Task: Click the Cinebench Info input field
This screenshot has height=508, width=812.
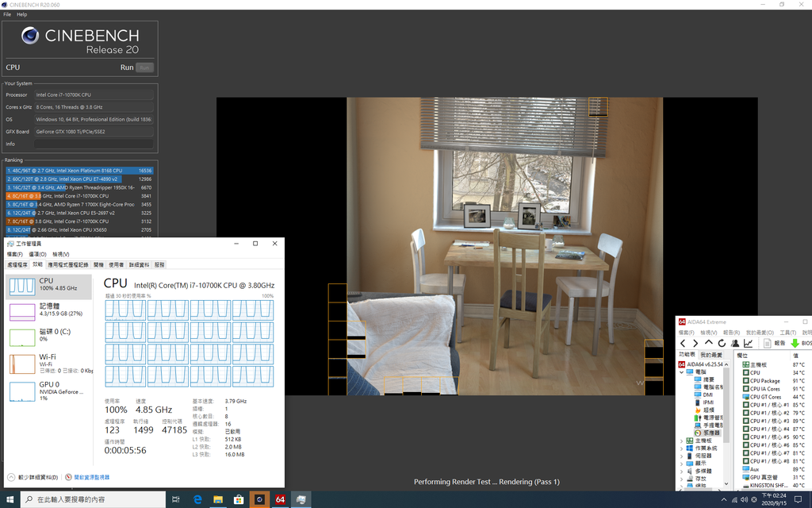Action: (x=94, y=144)
